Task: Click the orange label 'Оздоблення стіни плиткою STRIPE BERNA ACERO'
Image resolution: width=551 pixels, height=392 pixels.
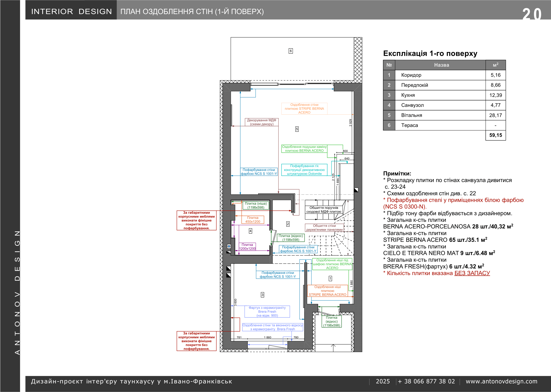Action: (x=304, y=109)
